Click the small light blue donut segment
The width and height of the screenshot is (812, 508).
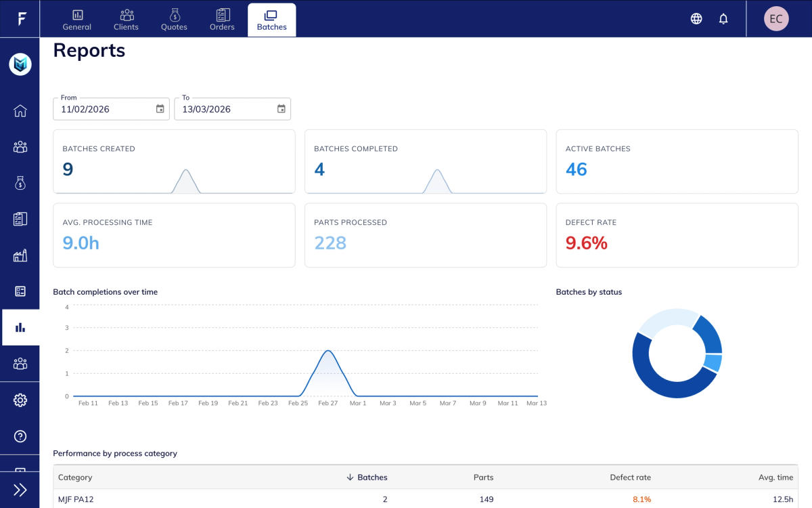click(x=713, y=363)
